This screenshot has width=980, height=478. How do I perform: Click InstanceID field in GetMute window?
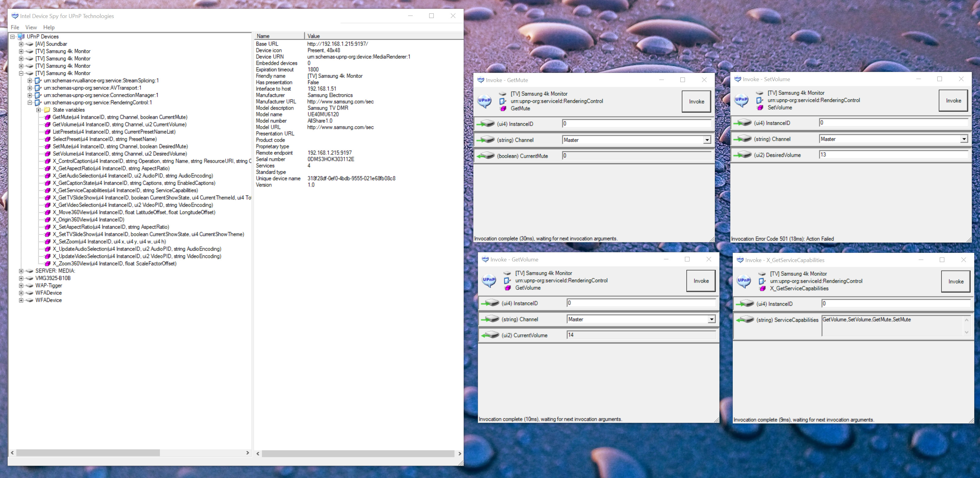pyautogui.click(x=636, y=124)
